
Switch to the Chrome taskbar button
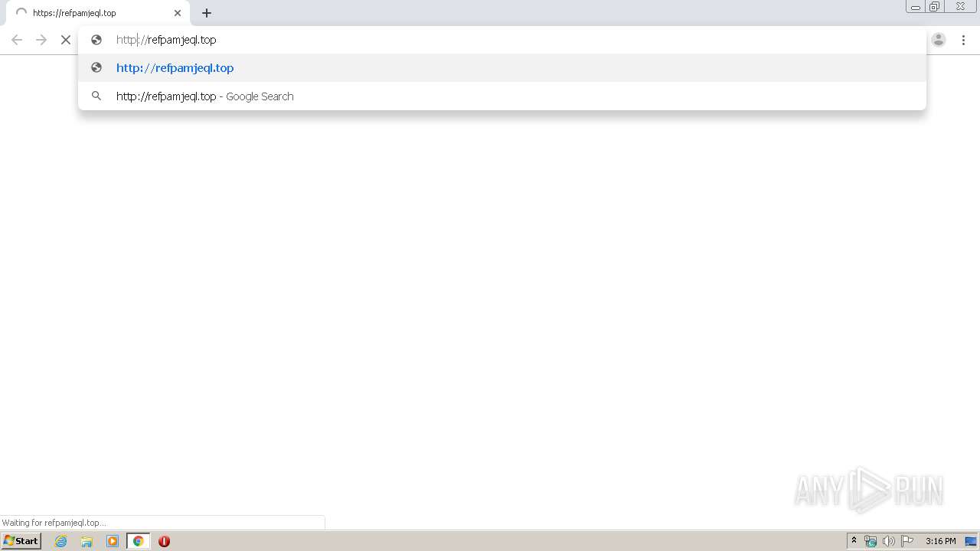click(x=139, y=541)
